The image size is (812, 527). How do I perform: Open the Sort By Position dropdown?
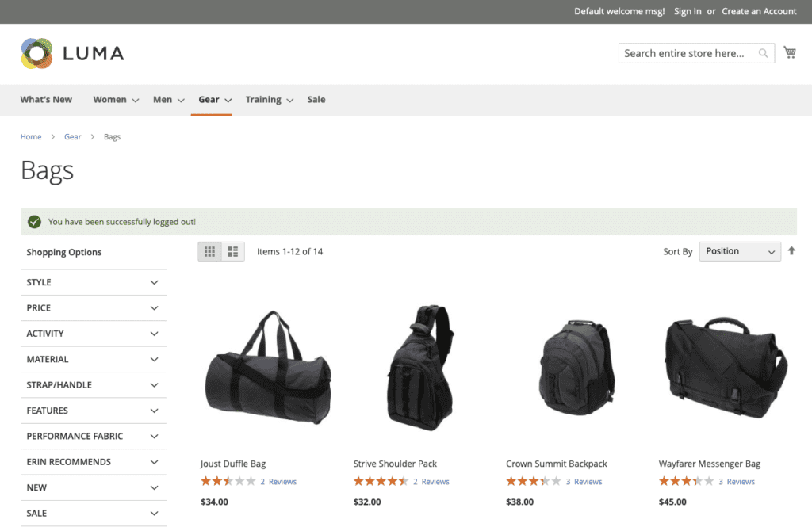point(739,251)
